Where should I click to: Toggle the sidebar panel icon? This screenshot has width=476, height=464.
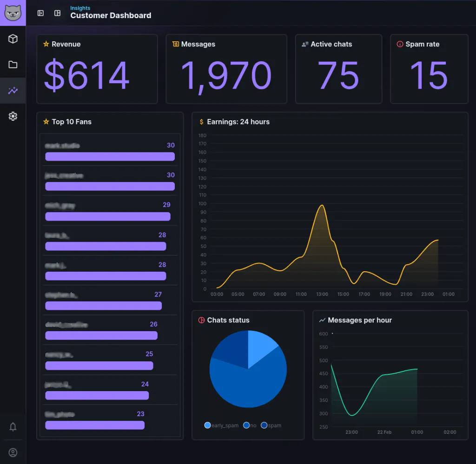(x=40, y=13)
